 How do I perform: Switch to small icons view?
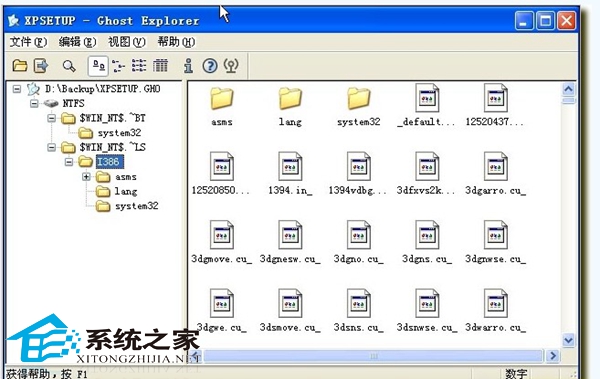click(x=118, y=66)
